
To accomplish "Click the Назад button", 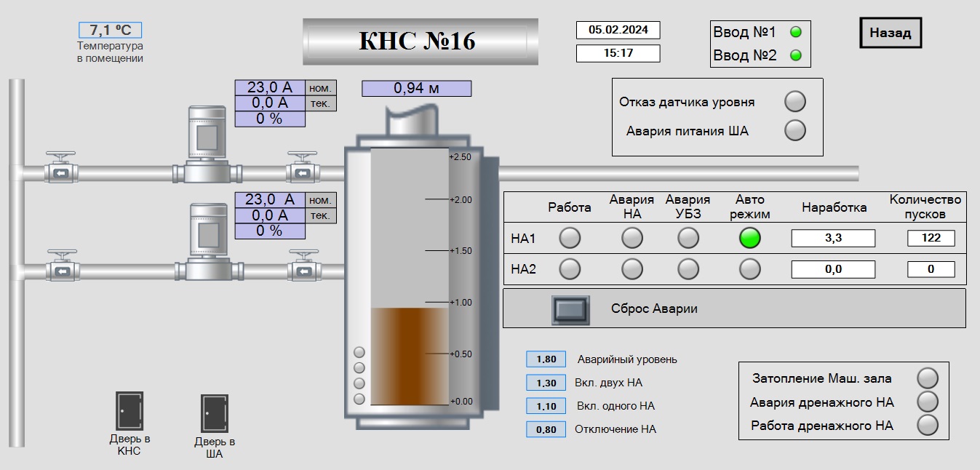I will tap(891, 33).
